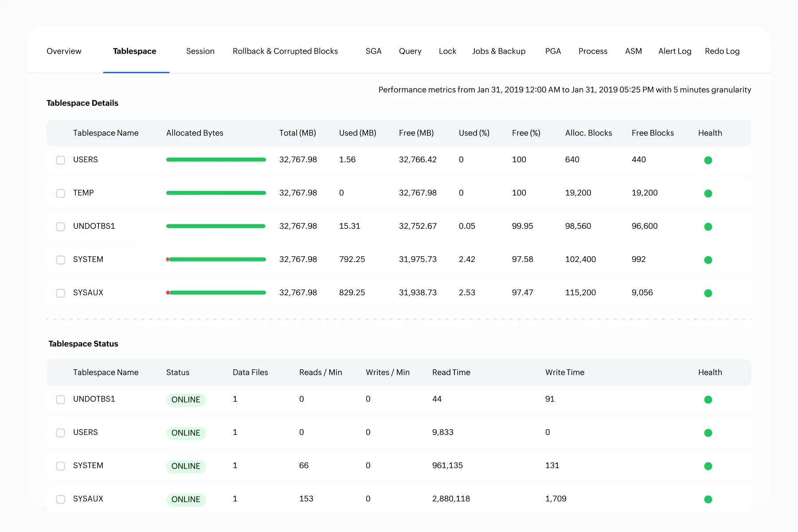Screen dimensions: 798x532
Task: Open the Rollback & Corrupted Blocks tab
Action: [x=285, y=51]
